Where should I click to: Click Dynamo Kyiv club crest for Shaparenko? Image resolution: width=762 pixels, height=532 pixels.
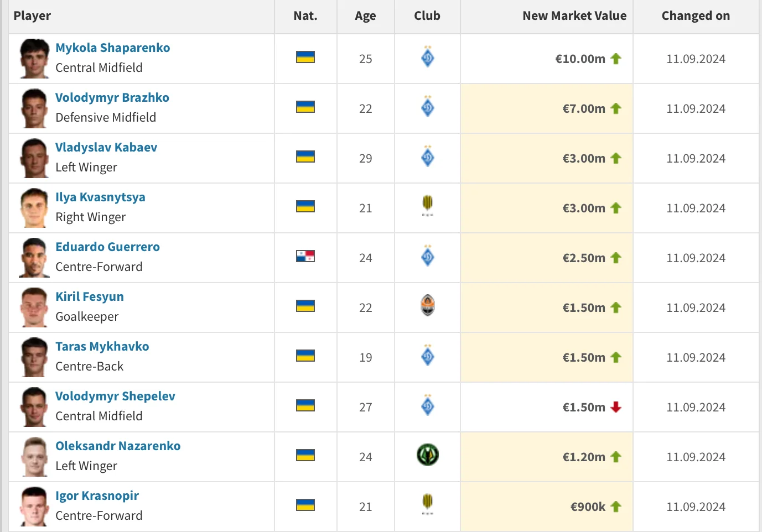click(428, 57)
